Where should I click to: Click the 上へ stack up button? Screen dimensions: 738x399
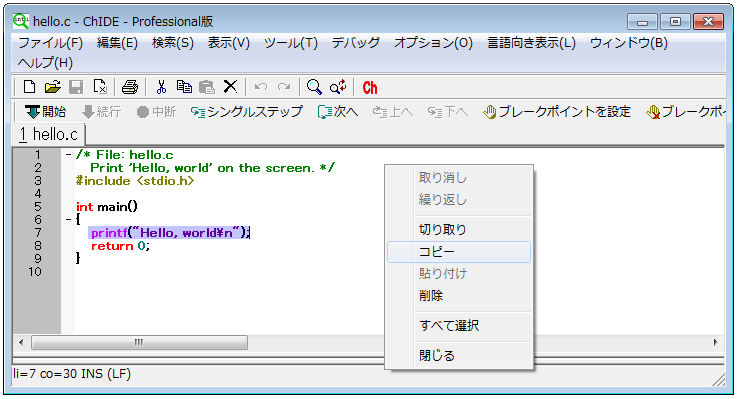point(393,112)
